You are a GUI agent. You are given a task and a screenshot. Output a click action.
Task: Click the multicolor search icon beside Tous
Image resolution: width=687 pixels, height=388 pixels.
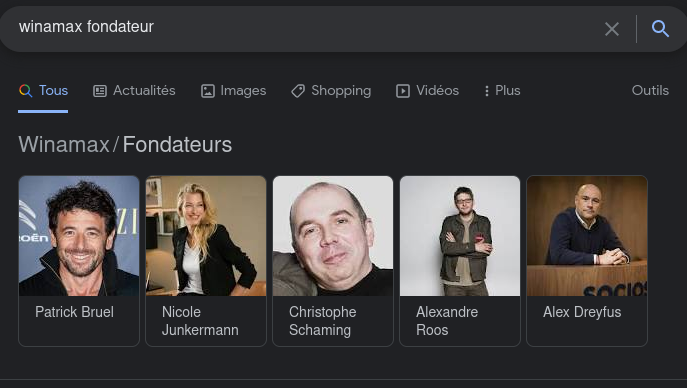pyautogui.click(x=26, y=91)
